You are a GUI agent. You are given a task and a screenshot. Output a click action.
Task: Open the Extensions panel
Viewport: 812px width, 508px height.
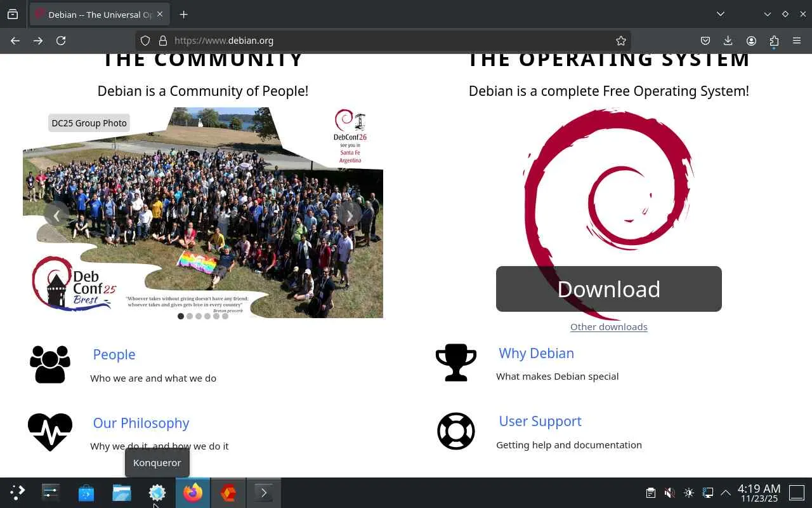[x=774, y=41]
